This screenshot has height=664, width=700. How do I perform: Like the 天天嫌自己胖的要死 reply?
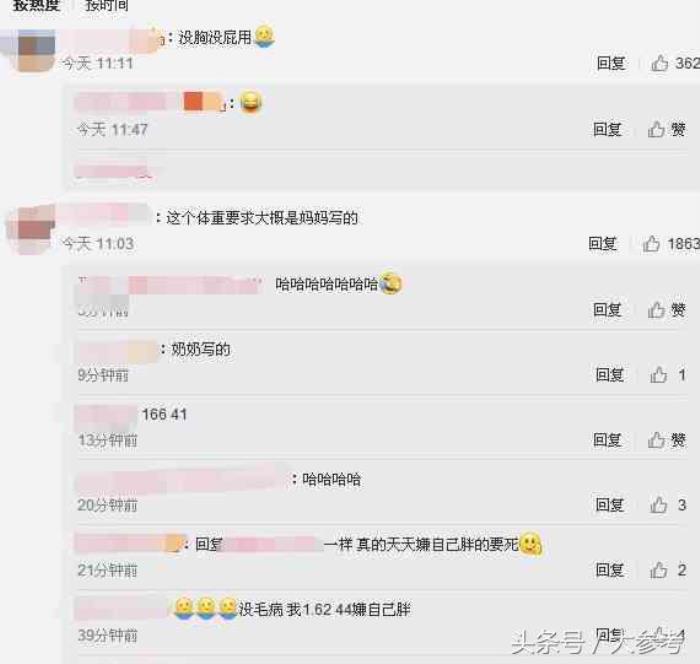tap(658, 570)
